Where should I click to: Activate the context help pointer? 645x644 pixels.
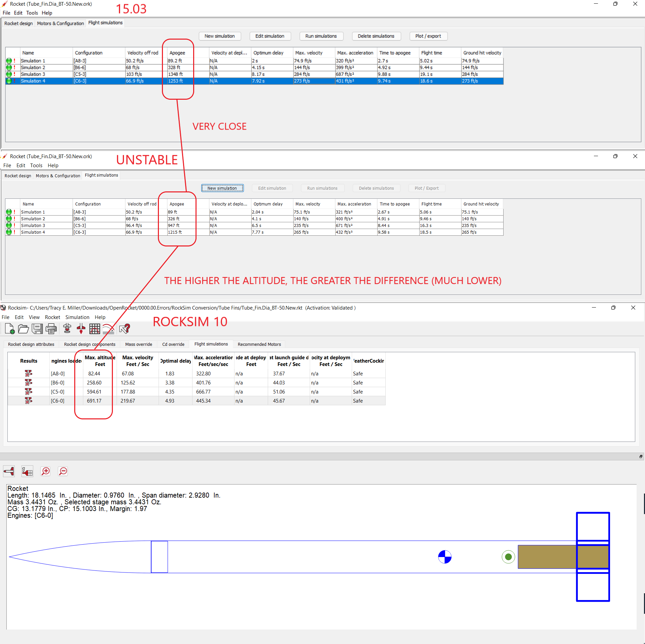(124, 328)
